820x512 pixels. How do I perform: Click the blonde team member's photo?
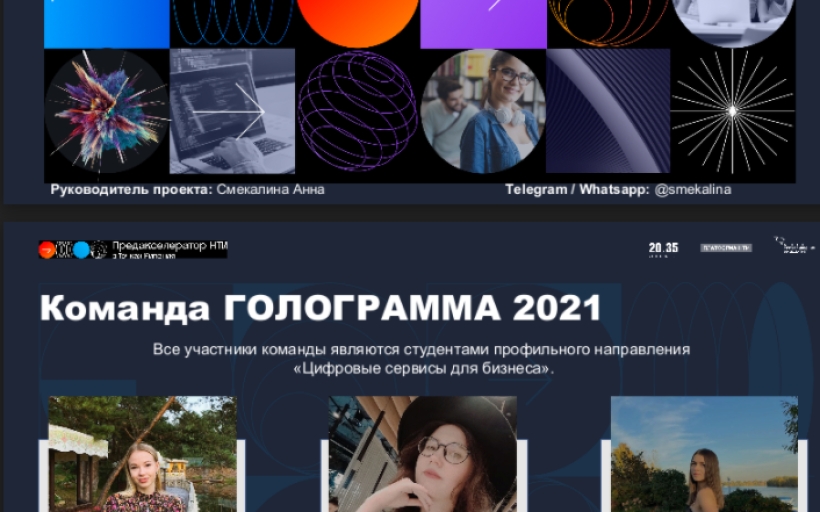click(143, 454)
